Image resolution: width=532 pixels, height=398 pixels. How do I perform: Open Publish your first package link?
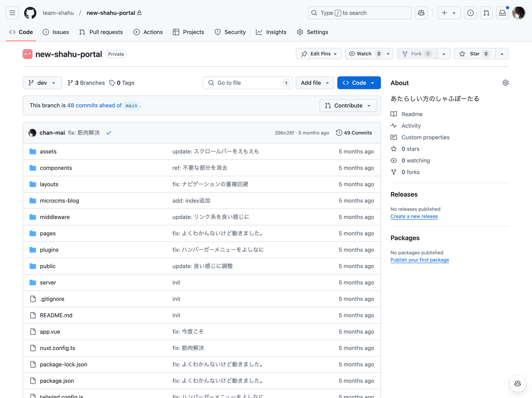pos(420,260)
